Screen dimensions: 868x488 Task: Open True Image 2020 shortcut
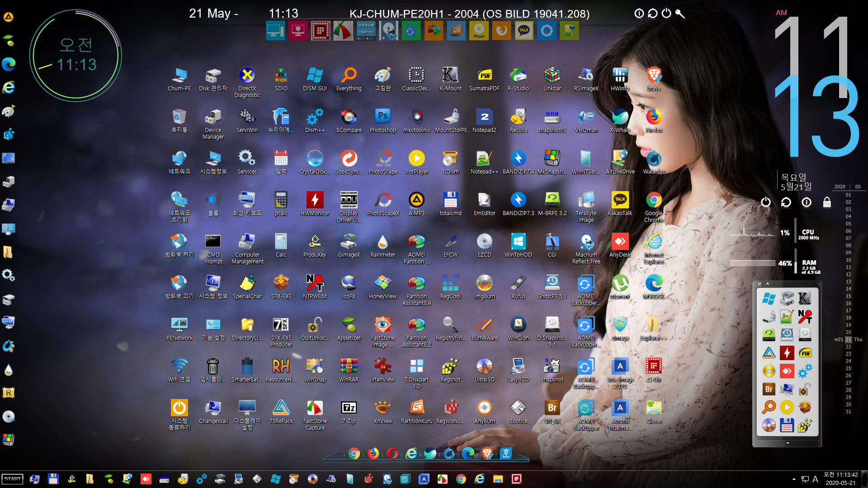pos(620,374)
